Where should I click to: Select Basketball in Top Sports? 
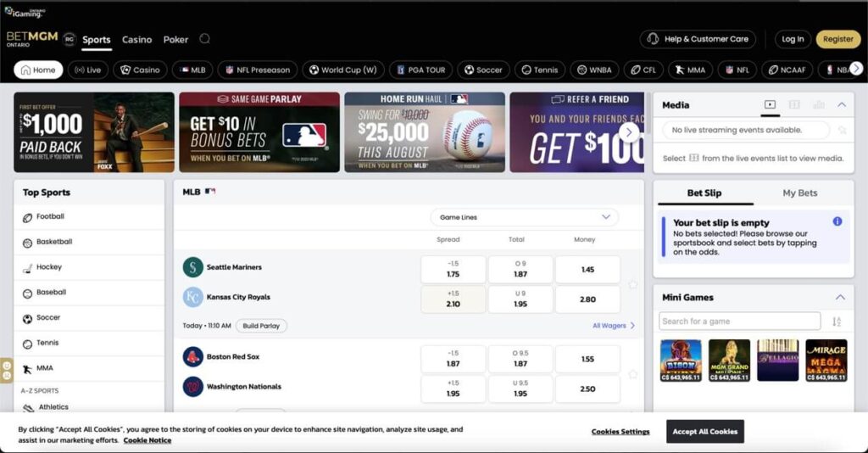click(x=89, y=242)
